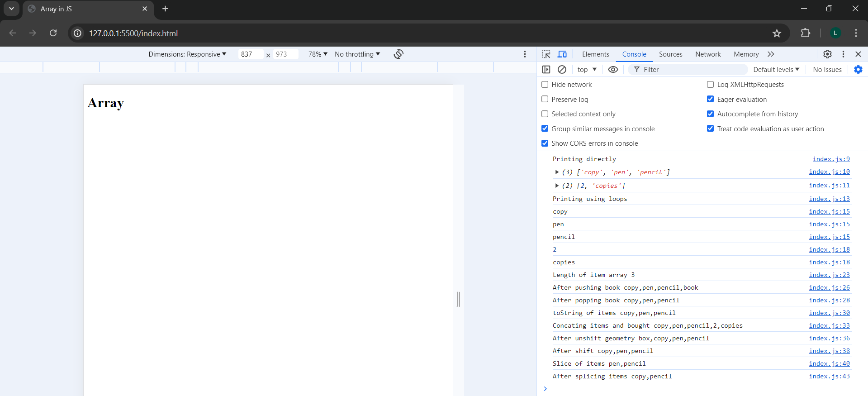Open DevTools settings gear icon
The width and height of the screenshot is (868, 396).
pyautogui.click(x=827, y=54)
